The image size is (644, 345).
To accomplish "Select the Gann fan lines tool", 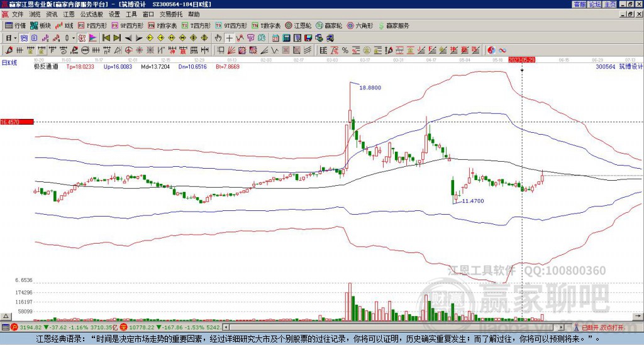I will 231,50.
